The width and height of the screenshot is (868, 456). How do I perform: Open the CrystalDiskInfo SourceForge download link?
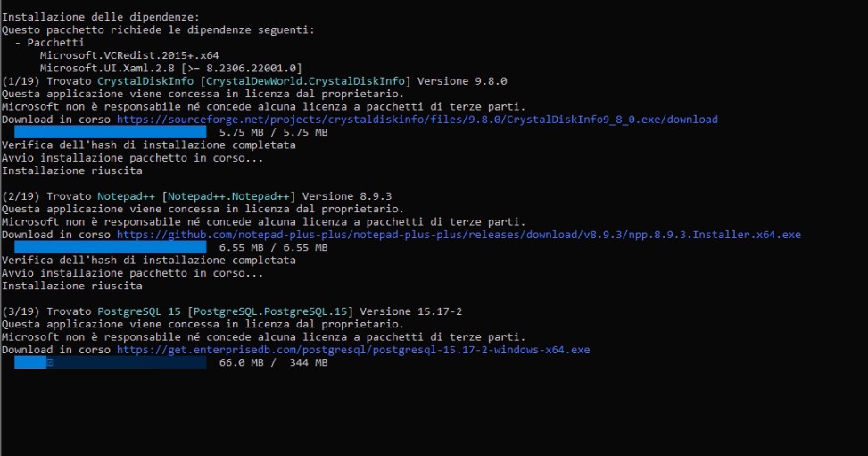coord(417,120)
